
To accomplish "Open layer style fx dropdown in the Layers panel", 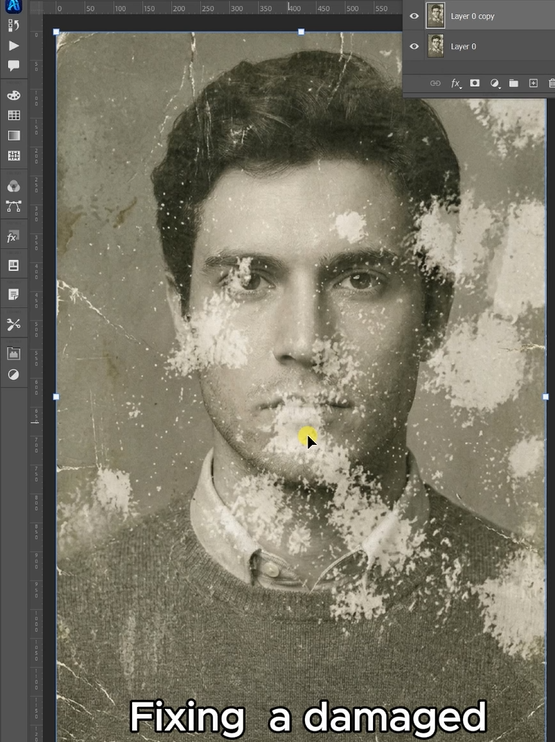I will pos(456,83).
